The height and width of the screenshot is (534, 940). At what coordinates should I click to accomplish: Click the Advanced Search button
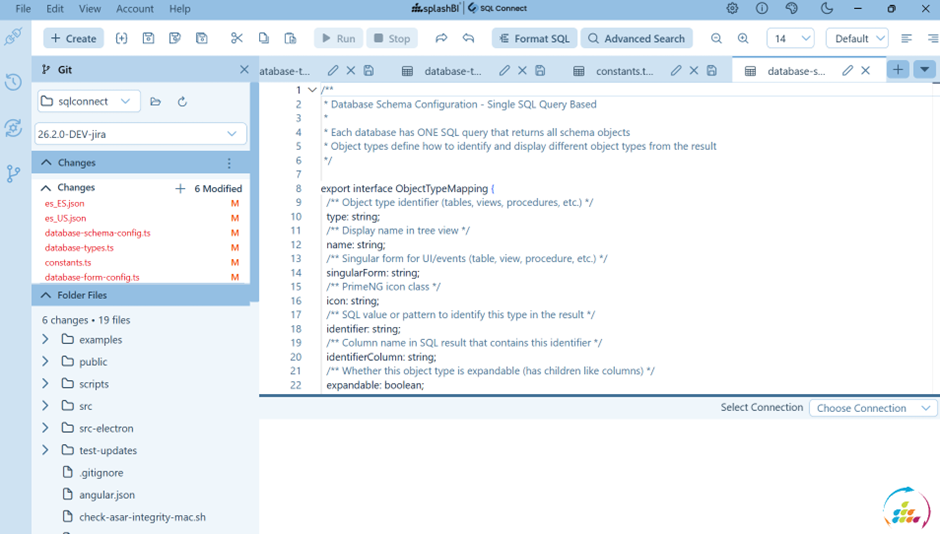coord(636,39)
